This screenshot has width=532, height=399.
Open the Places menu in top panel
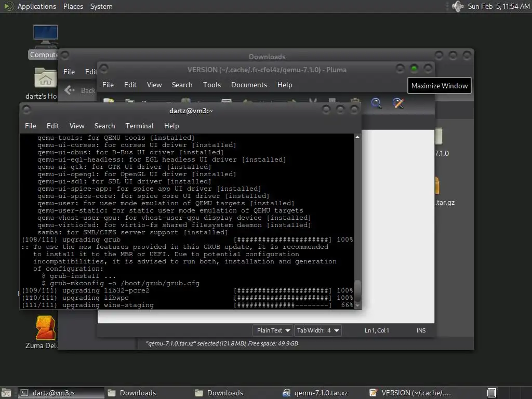[73, 6]
